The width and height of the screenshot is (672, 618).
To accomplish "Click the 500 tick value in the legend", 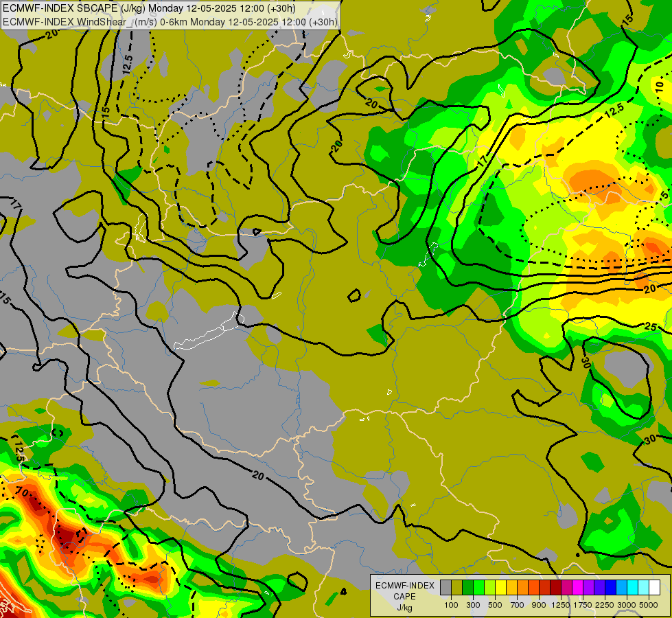I will [x=495, y=605].
